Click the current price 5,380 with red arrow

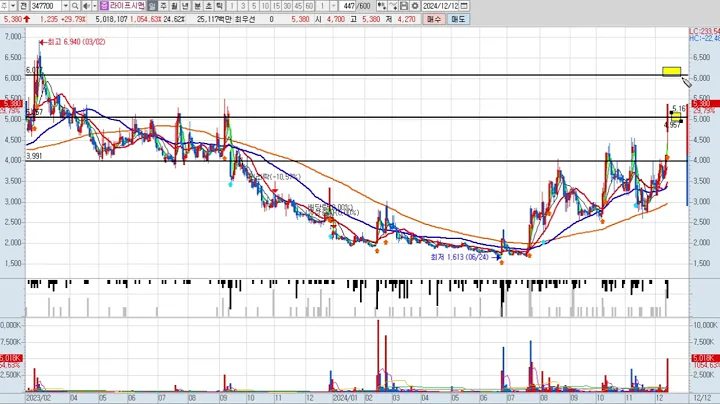click(16, 19)
